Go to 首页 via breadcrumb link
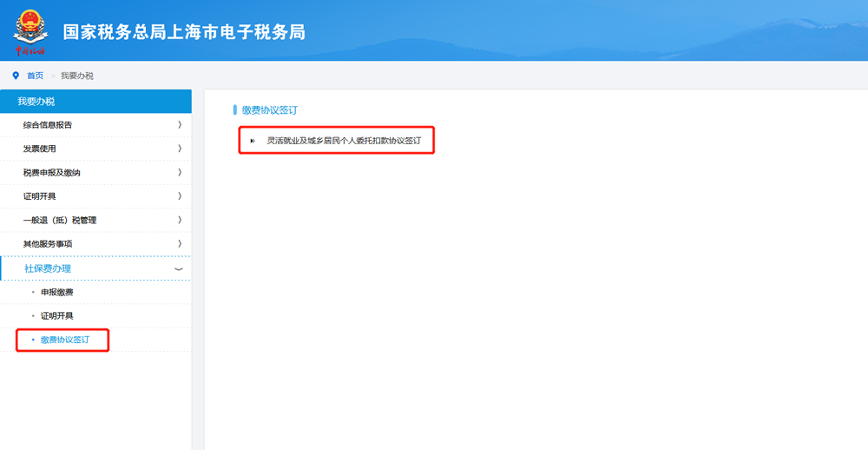 coord(35,76)
